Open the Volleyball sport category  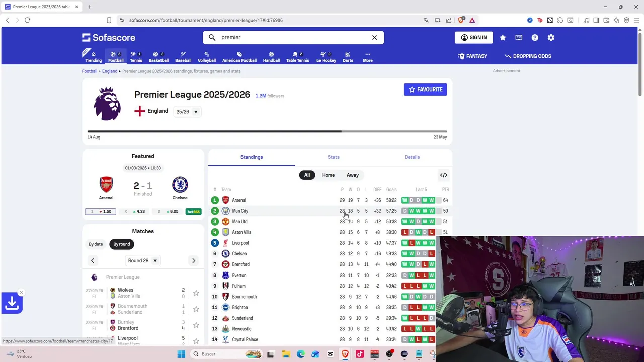pos(207,57)
